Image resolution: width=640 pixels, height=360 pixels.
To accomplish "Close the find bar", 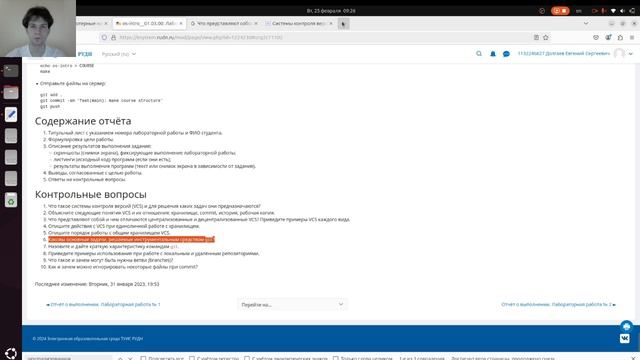I will (633, 358).
